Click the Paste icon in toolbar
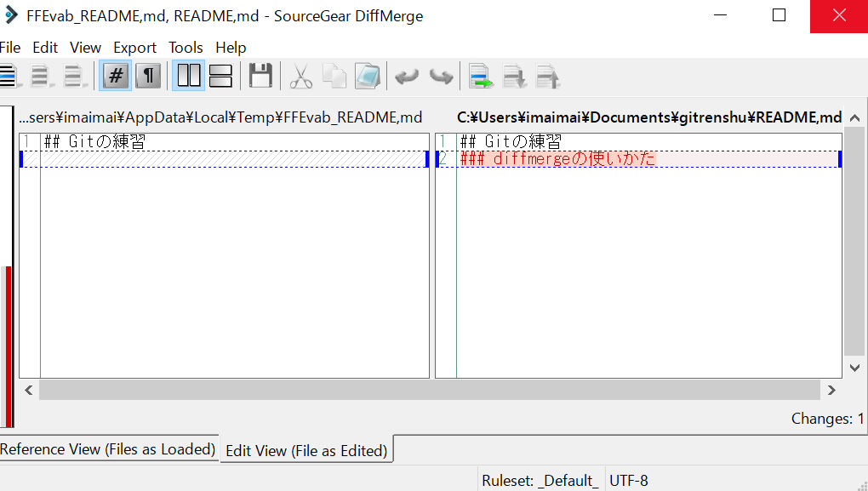The width and height of the screenshot is (868, 491). (x=368, y=76)
